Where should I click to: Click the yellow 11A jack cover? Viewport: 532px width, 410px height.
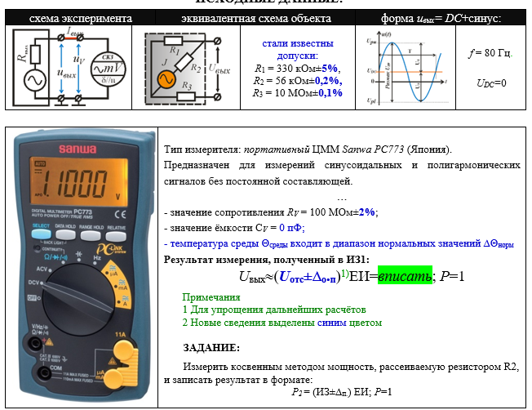tap(124, 350)
